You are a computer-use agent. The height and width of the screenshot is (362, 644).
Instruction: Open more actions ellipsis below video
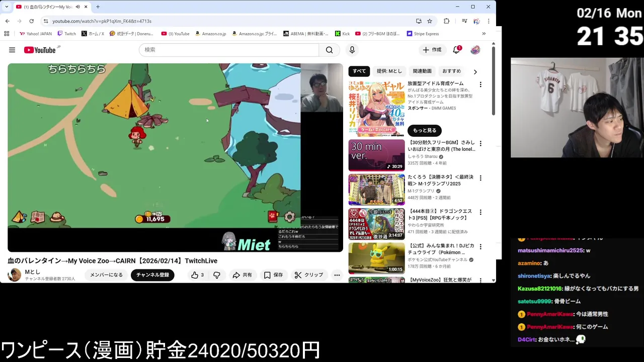click(337, 275)
